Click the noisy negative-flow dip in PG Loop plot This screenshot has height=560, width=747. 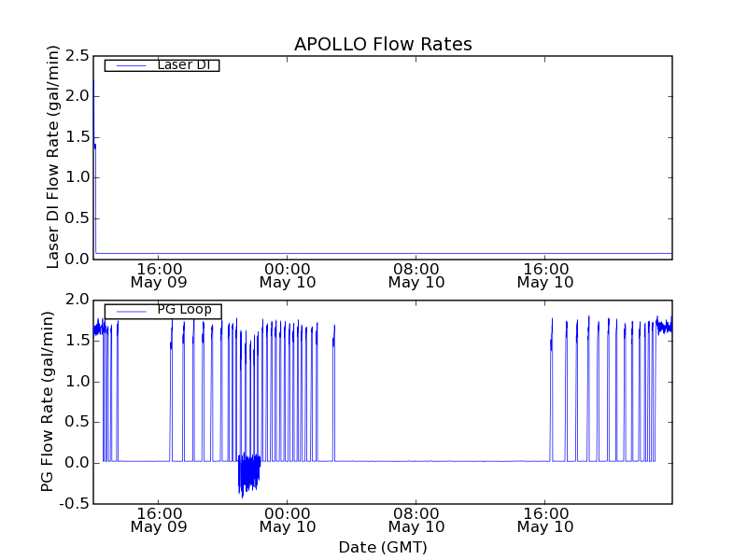coord(248,474)
